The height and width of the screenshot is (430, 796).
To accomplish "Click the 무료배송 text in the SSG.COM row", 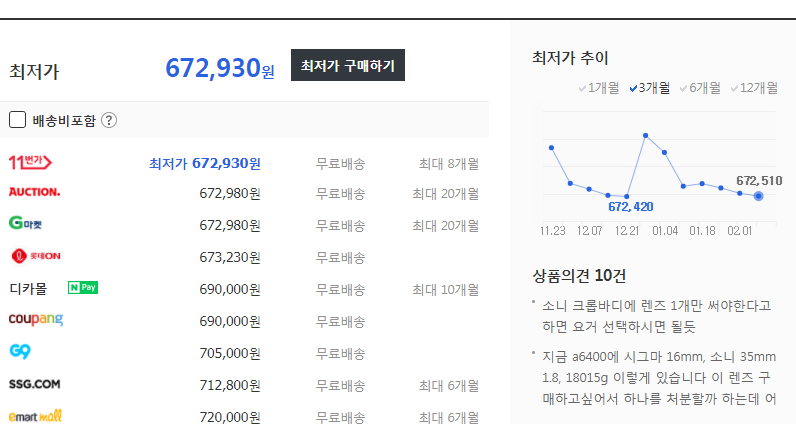I will 340,386.
